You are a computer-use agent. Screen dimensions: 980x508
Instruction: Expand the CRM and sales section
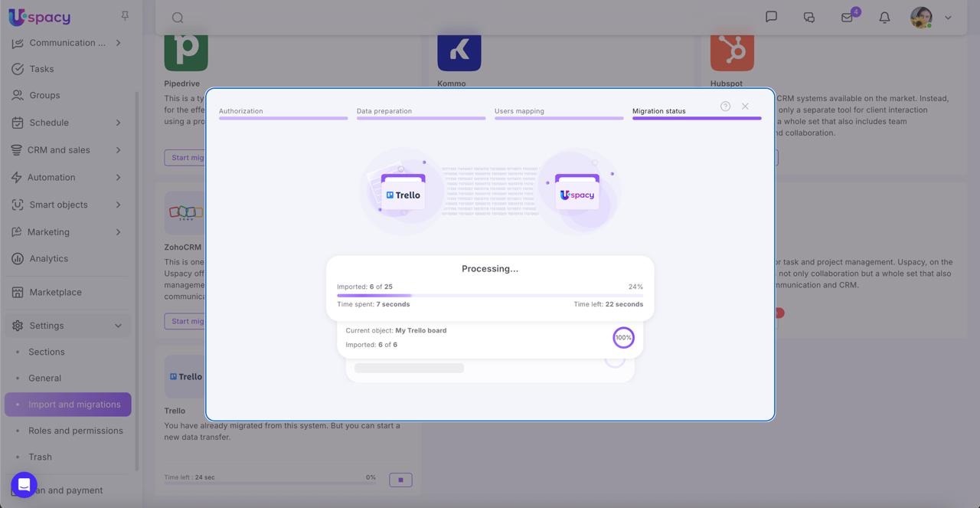coord(118,150)
